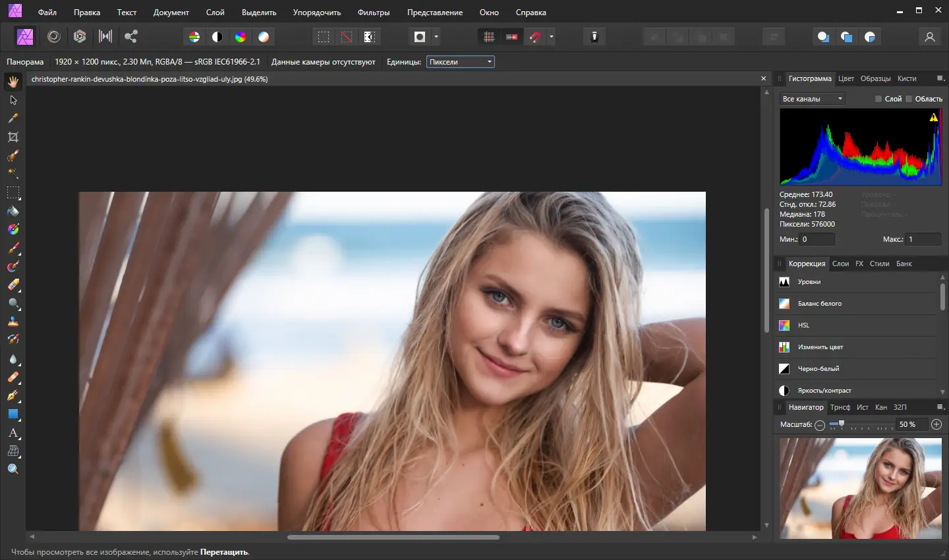The height and width of the screenshot is (560, 949).
Task: Add a Баланс белого adjustment
Action: (819, 304)
